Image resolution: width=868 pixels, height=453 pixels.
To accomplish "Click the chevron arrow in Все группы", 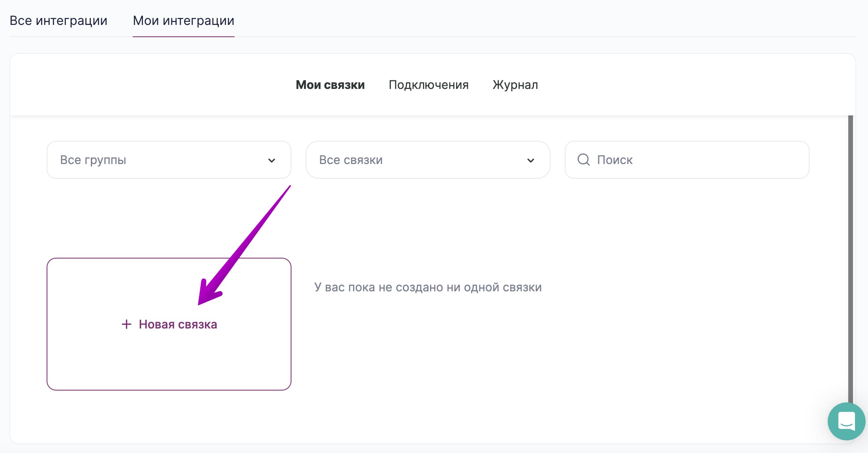I will pyautogui.click(x=272, y=160).
